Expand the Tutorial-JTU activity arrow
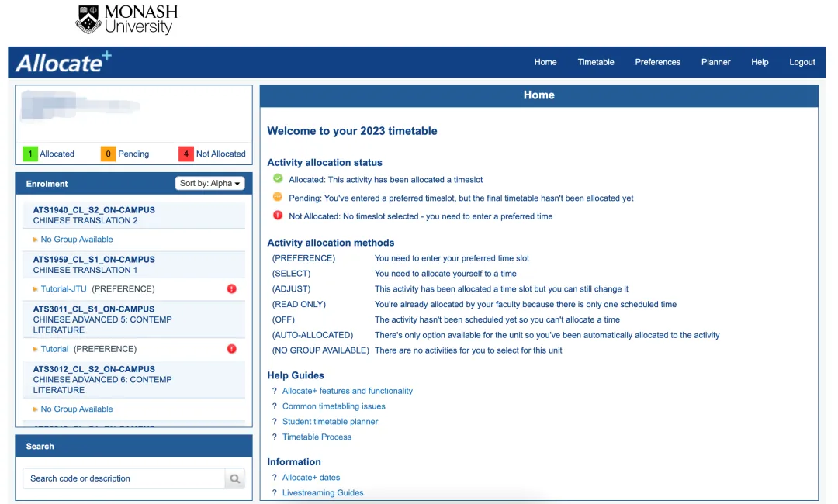Viewport: 838px width, 504px height. coord(36,289)
